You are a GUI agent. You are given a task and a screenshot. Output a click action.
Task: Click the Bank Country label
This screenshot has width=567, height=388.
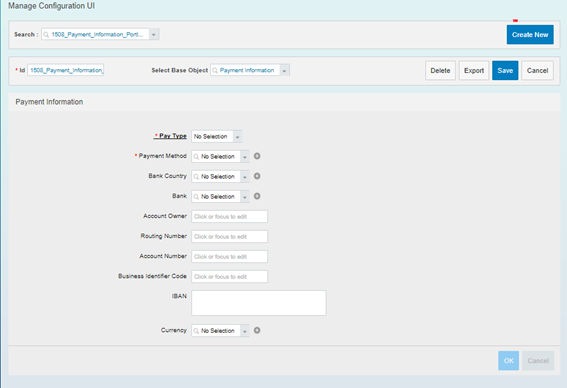[167, 176]
